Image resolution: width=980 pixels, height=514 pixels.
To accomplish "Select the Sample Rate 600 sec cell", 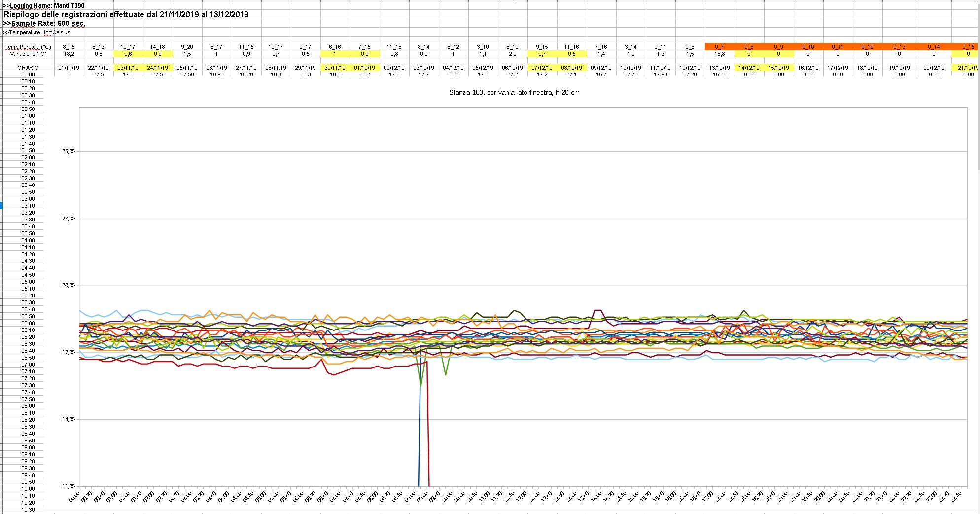I will tap(44, 23).
